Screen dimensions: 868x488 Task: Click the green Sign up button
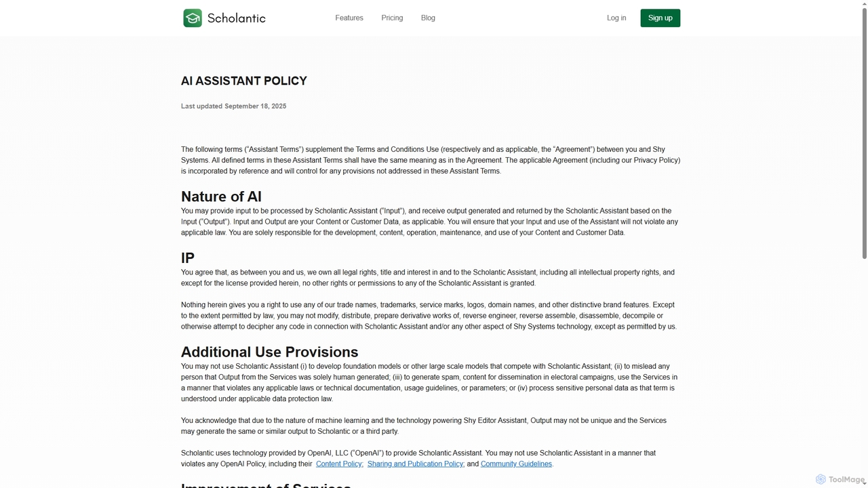click(x=660, y=18)
